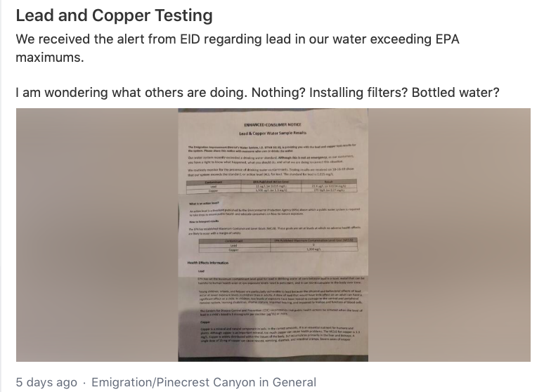Click the "Health Effects Information" section in photo

208,263
